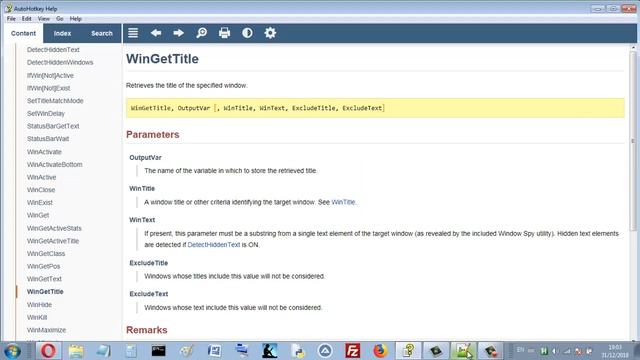
Task: Open DetectHiddenText in the sidebar
Action: point(53,50)
